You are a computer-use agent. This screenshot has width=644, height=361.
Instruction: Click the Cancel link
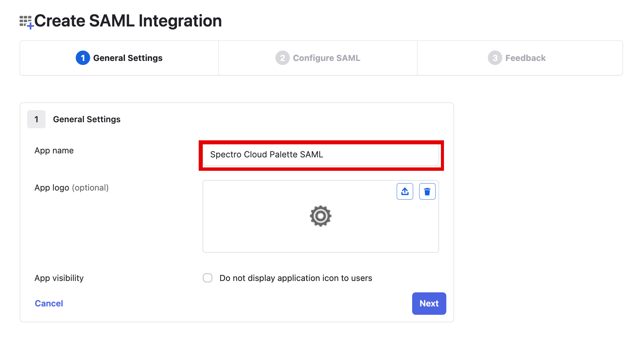[49, 303]
